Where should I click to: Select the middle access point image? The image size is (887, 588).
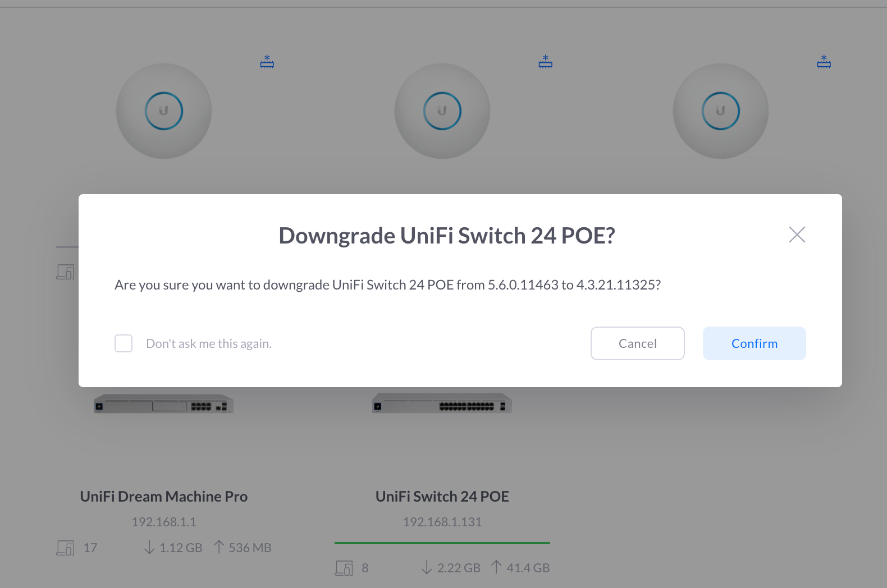tap(442, 111)
